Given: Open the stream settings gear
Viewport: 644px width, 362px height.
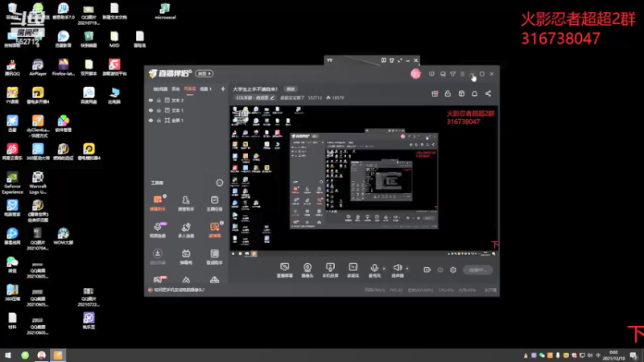Looking at the screenshot, I should 453,269.
